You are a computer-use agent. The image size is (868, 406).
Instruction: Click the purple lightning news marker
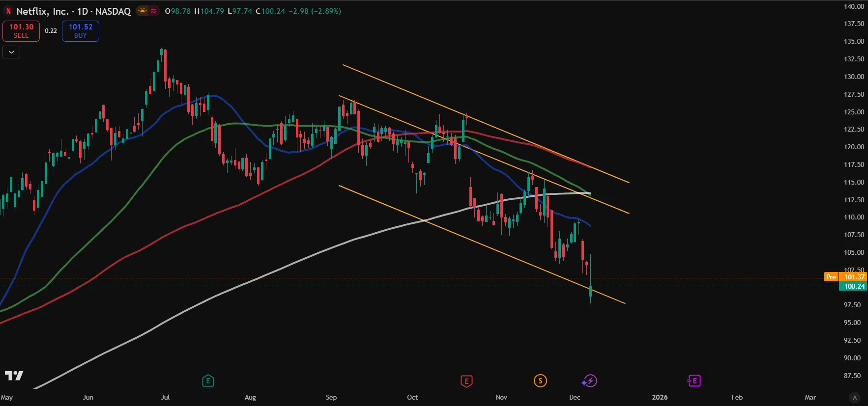click(x=589, y=381)
